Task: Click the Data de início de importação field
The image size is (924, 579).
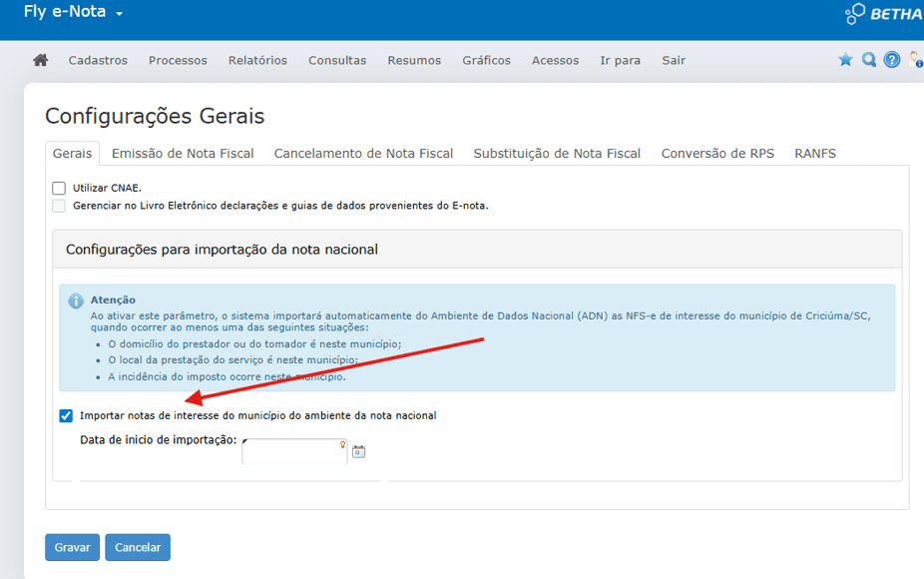Action: [x=294, y=452]
